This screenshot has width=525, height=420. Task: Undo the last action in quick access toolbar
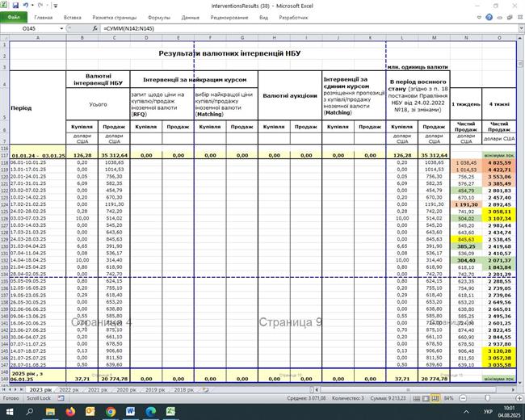coord(26,6)
